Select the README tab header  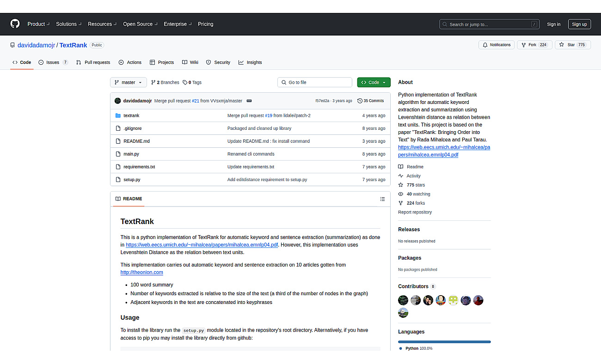[x=129, y=199]
